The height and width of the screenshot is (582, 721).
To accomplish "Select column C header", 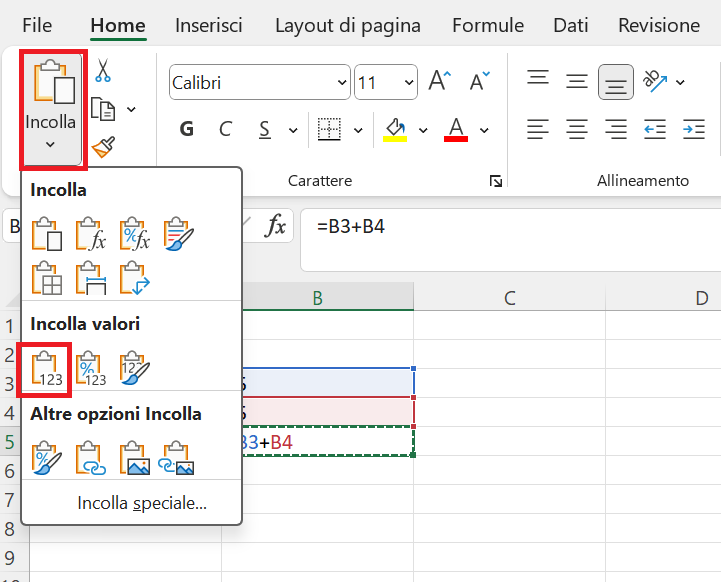I will point(509,297).
